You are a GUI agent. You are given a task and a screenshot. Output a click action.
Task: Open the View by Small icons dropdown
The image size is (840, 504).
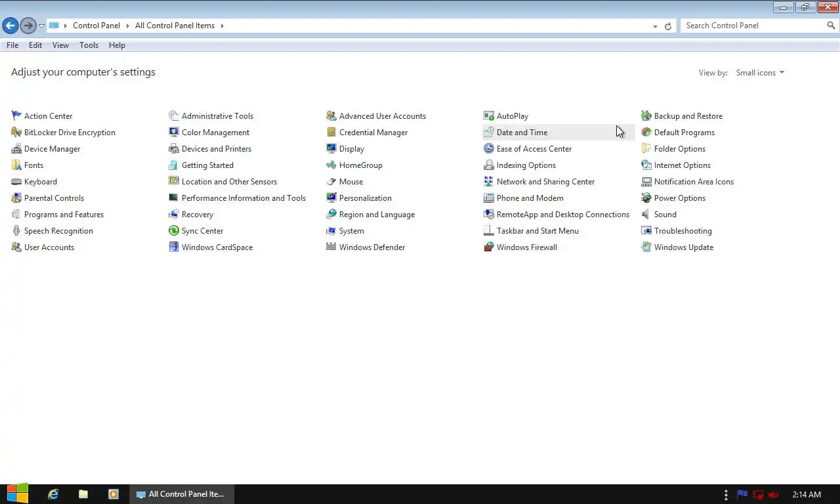pos(760,73)
